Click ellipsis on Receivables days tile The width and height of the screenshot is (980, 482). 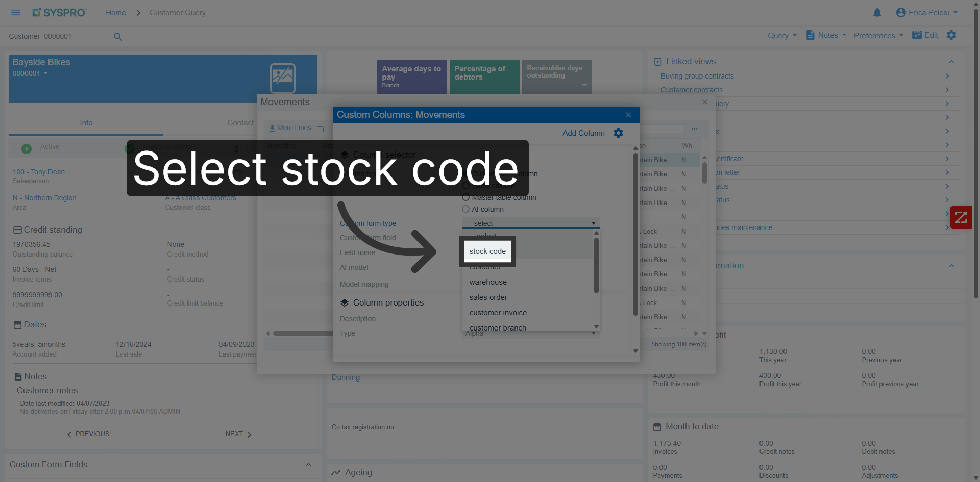[x=584, y=85]
